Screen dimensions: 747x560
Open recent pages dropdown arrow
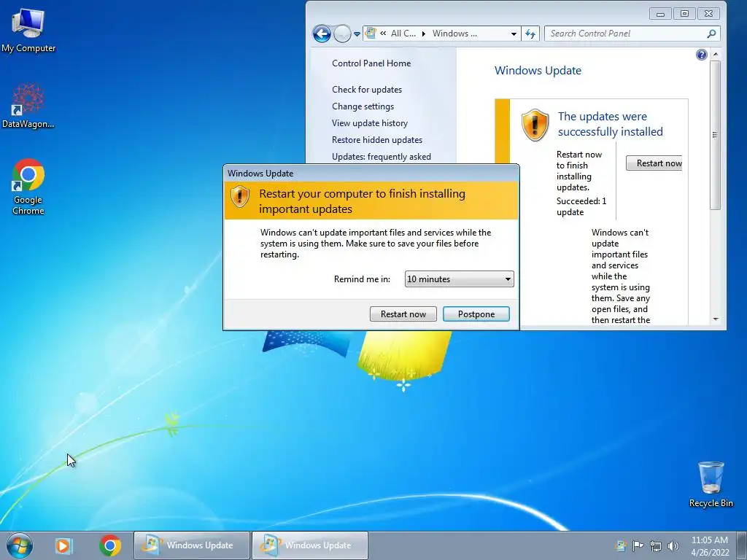[356, 34]
